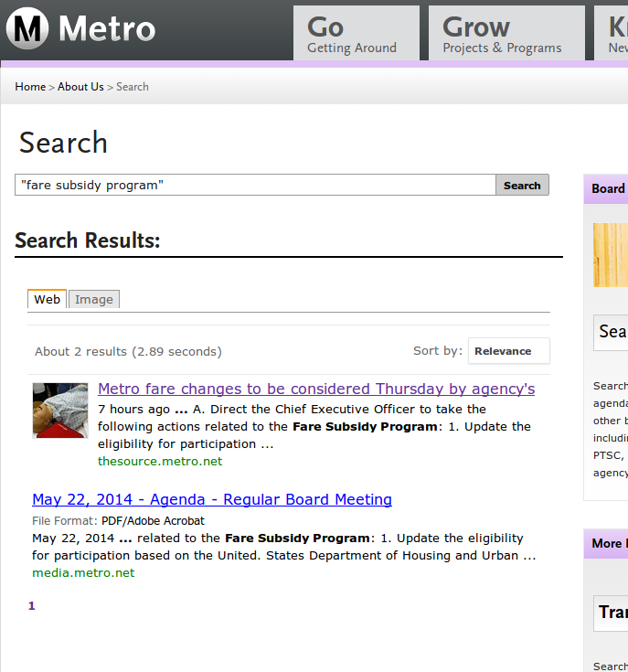Open About Us breadcrumb link
The image size is (628, 672).
[x=80, y=87]
